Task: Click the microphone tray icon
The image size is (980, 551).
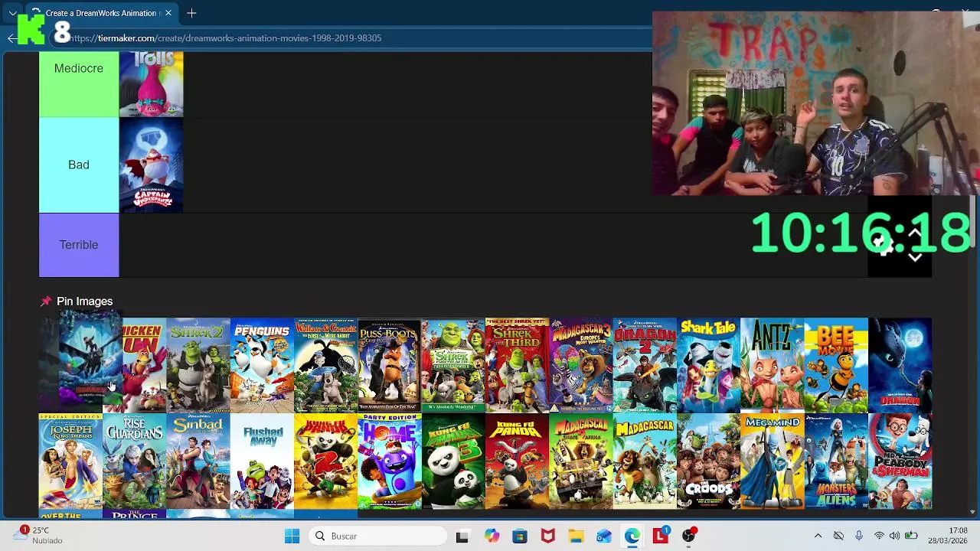Action: 858,536
